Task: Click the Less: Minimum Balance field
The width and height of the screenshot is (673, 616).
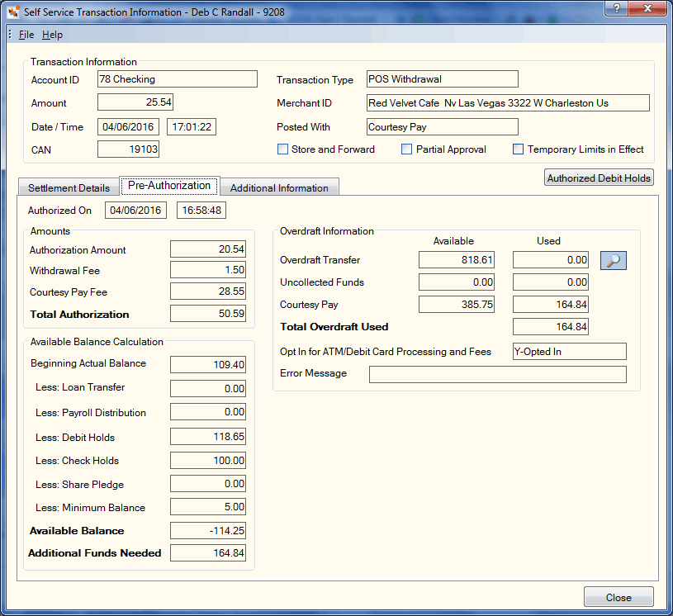Action: click(208, 507)
